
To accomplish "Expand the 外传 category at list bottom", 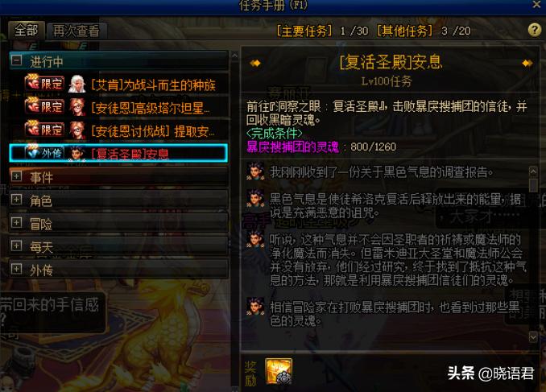I will click(x=16, y=269).
